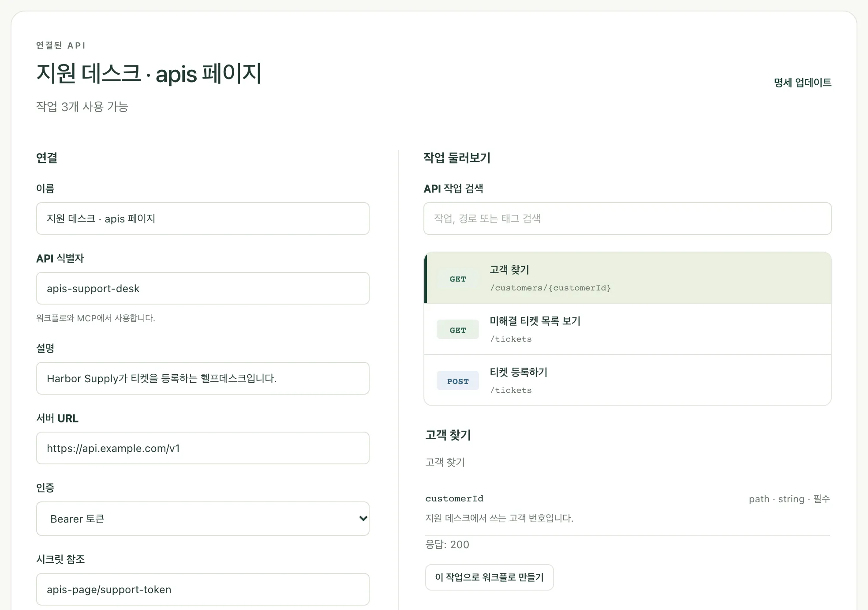This screenshot has height=610, width=868.
Task: Click the customerId parameter name
Action: [x=454, y=498]
